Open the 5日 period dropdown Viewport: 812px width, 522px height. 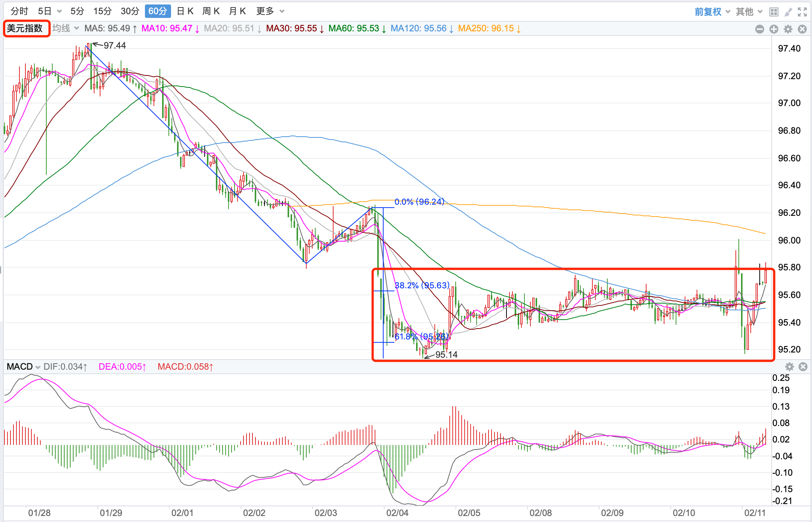click(50, 11)
